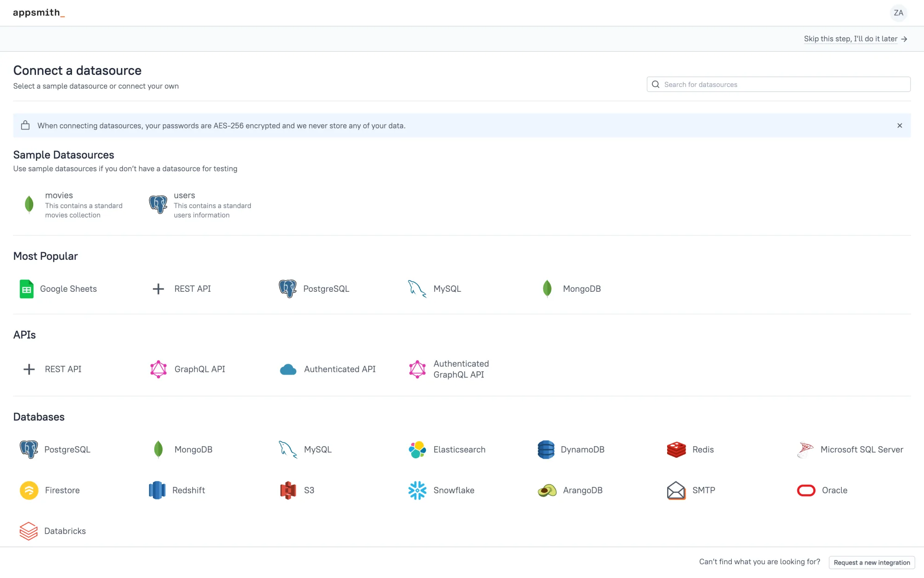
Task: Click the MongoDB leaf icon in Most Popular
Action: [x=547, y=289]
